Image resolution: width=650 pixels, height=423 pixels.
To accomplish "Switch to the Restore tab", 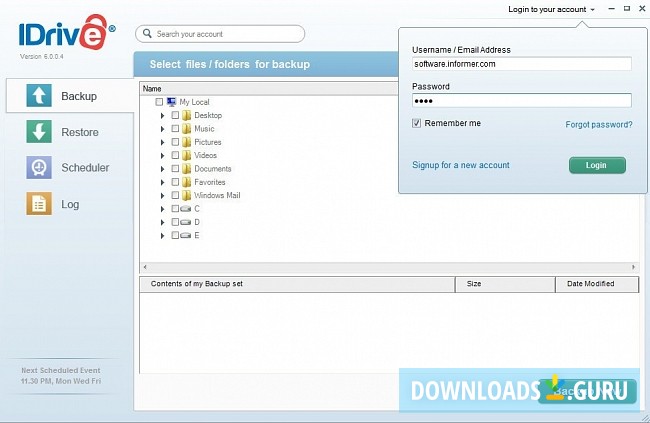I will point(70,132).
